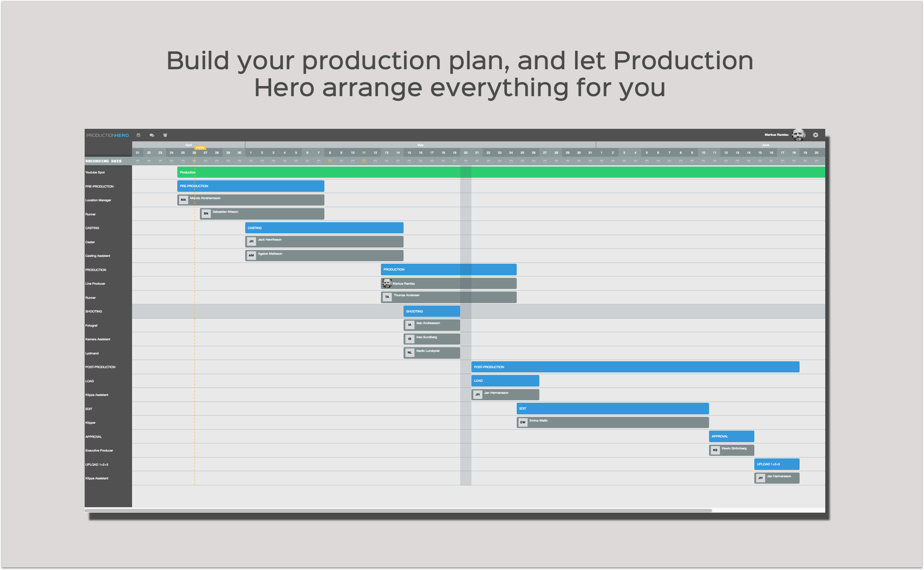
Task: Open the team members icon in the toolbar
Action: click(x=165, y=135)
